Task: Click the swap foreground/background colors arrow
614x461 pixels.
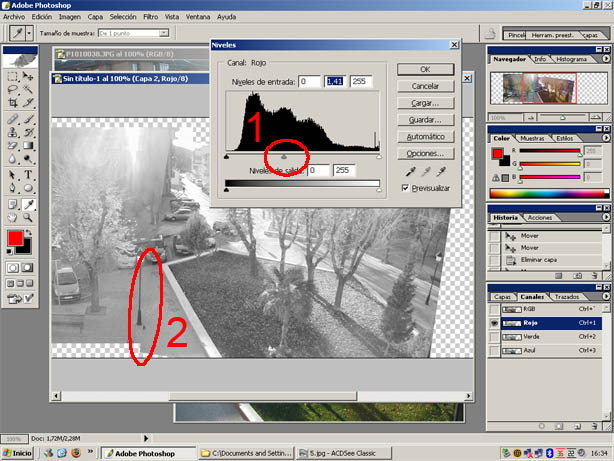Action: click(28, 233)
